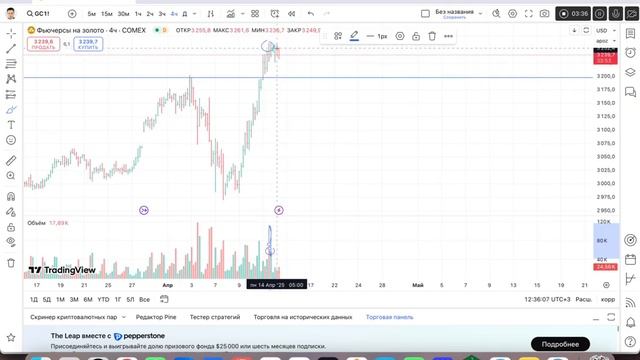Viewport: 640px width, 360px height.
Task: Select Fibonacci retracement tool
Action: (11, 64)
